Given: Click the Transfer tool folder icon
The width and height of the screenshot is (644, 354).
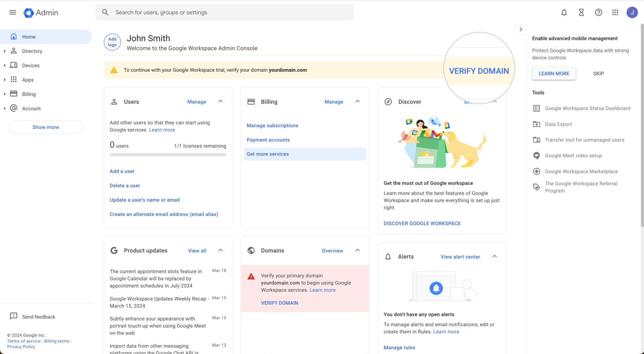Looking at the screenshot, I should pos(536,140).
